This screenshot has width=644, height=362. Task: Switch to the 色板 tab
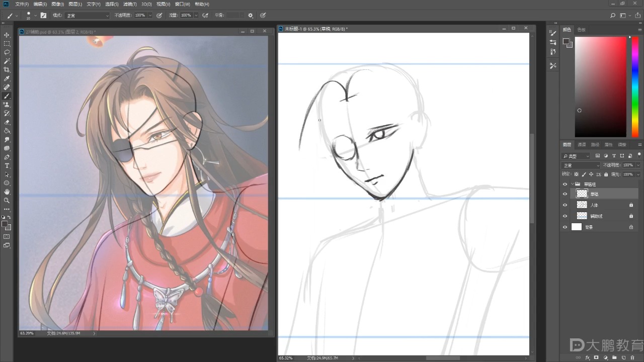[581, 30]
